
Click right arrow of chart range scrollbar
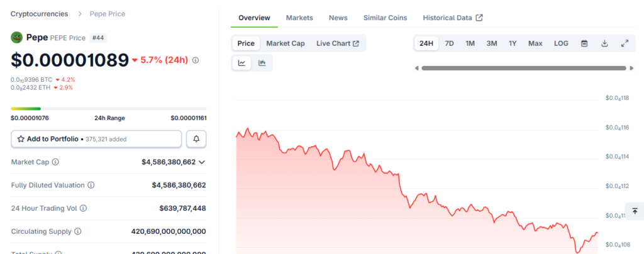click(x=631, y=68)
